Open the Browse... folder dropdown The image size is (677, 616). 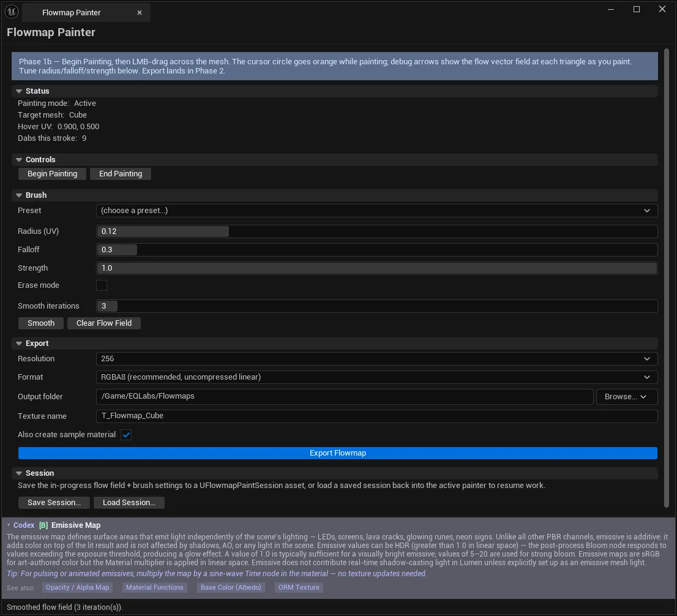[626, 397]
